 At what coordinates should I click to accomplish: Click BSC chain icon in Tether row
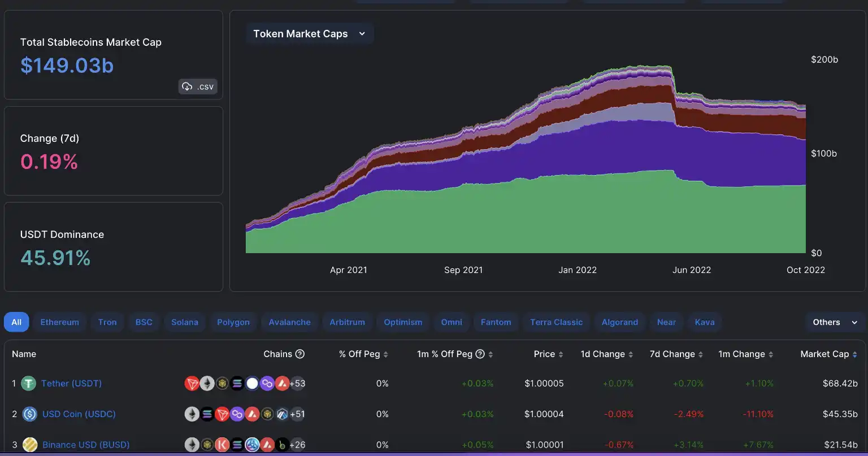222,384
